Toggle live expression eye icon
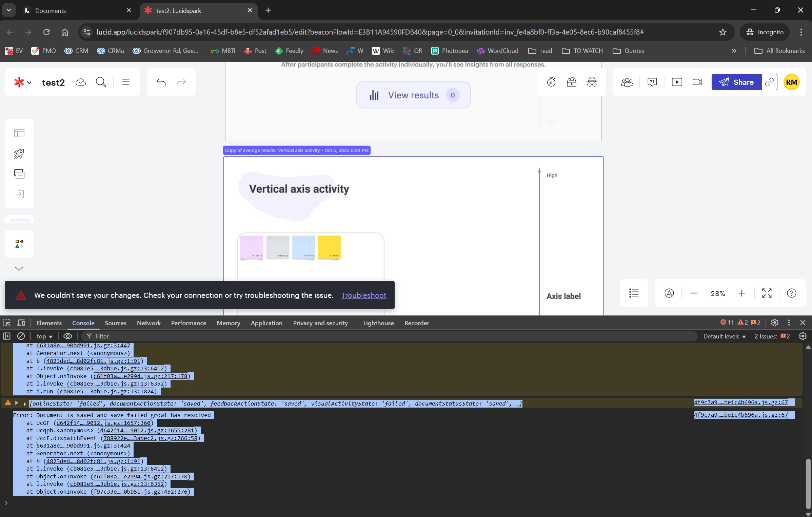 68,336
